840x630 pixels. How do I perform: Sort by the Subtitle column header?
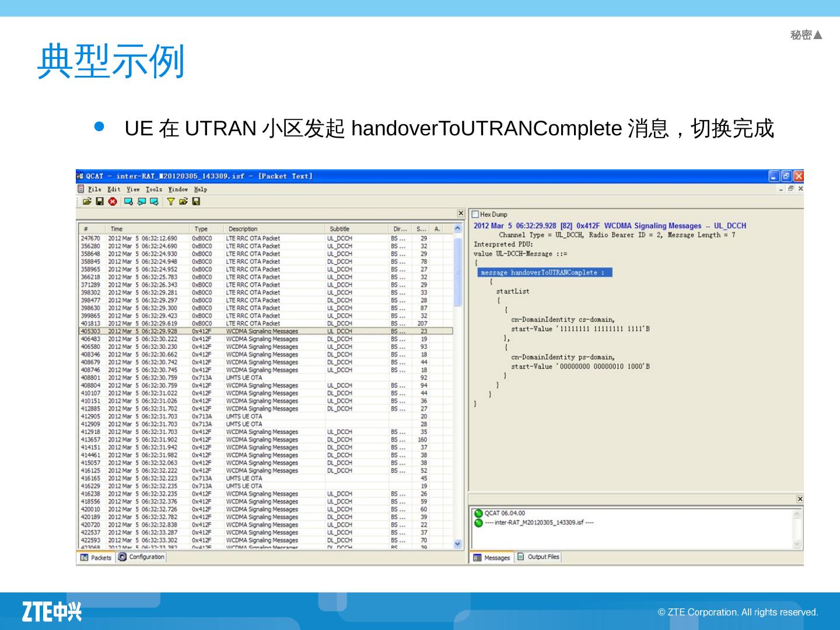pyautogui.click(x=356, y=229)
